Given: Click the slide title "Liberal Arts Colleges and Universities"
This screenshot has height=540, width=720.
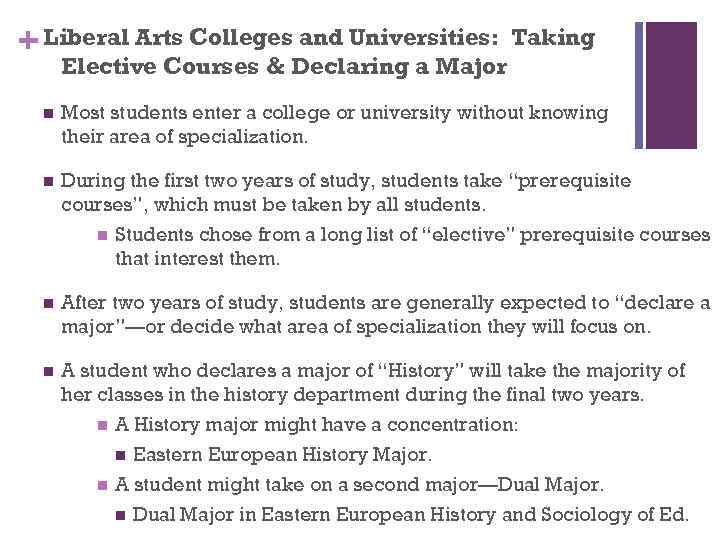Looking at the screenshot, I should point(320,38).
